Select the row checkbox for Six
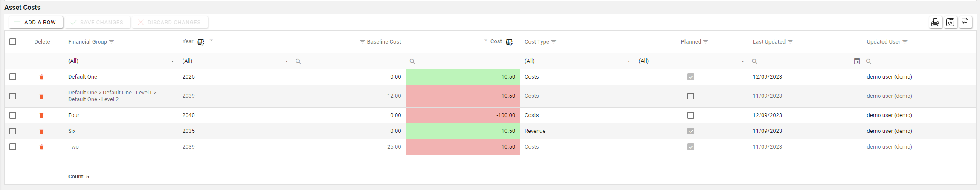The height and width of the screenshot is (190, 980). tap(13, 131)
